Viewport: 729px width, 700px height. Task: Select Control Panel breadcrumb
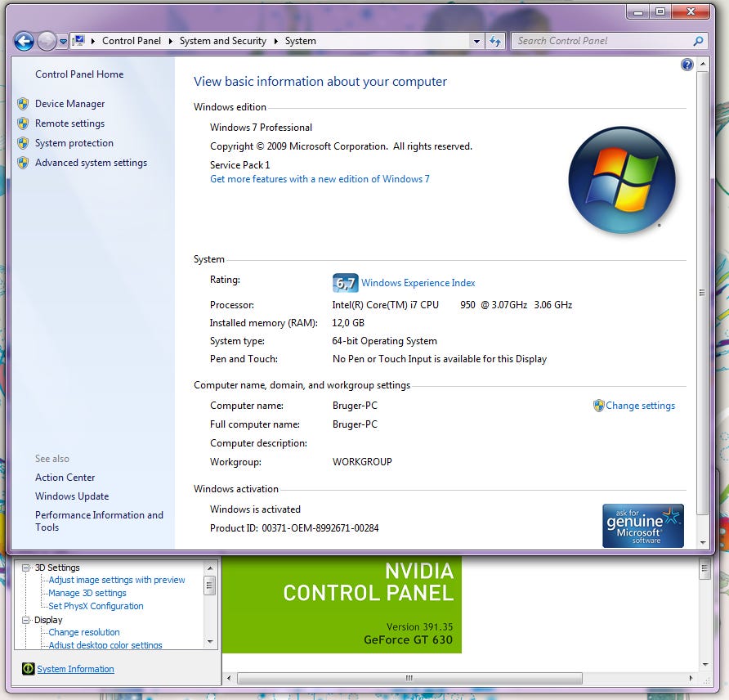(x=131, y=41)
